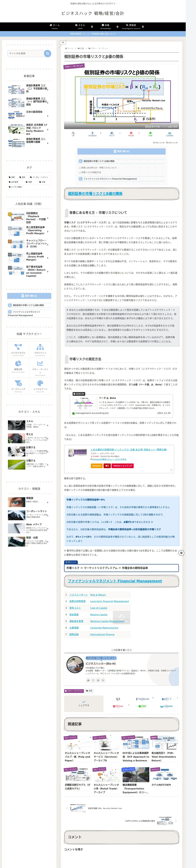Open Corporate Restructuring link

click(104, 628)
